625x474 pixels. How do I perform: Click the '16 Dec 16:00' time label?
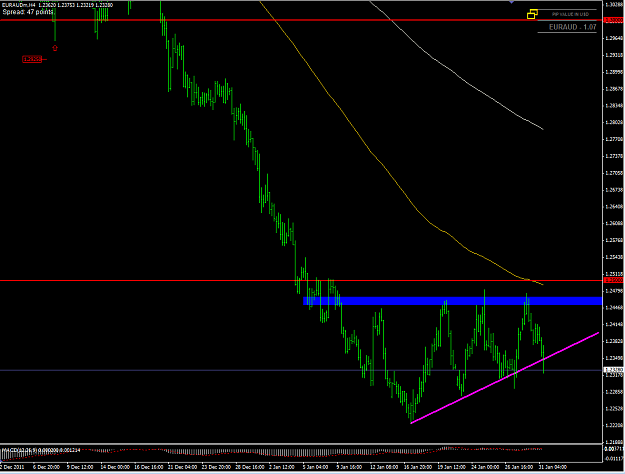pos(149,467)
